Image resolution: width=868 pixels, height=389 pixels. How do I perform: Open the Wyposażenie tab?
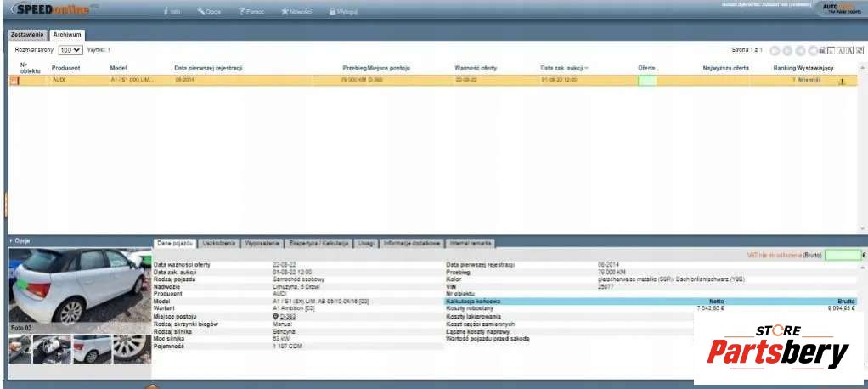point(263,244)
